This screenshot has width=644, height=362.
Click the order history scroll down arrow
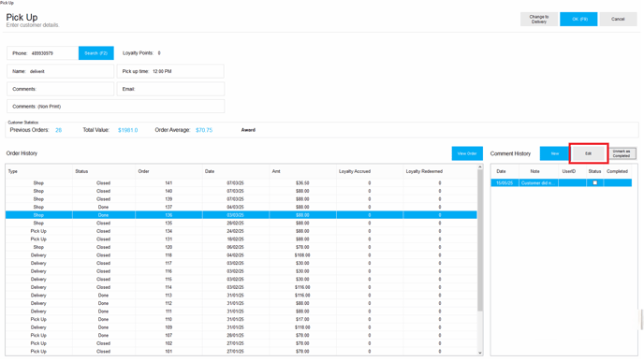click(x=480, y=353)
